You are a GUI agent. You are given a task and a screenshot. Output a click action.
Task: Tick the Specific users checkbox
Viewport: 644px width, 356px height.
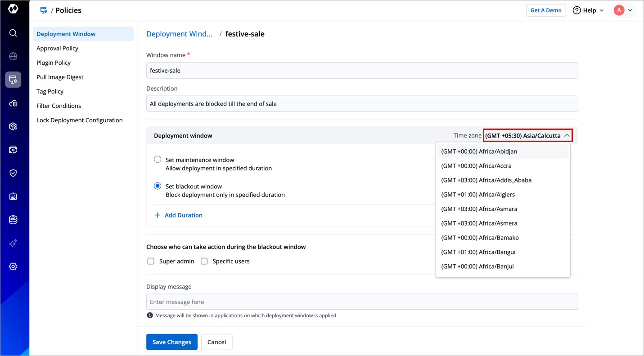tap(204, 261)
